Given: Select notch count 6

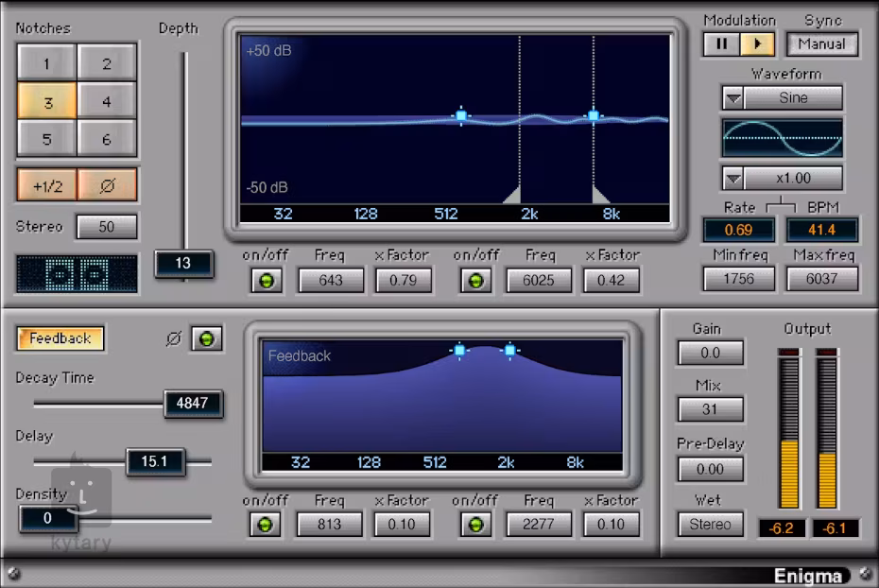Looking at the screenshot, I should 107,140.
